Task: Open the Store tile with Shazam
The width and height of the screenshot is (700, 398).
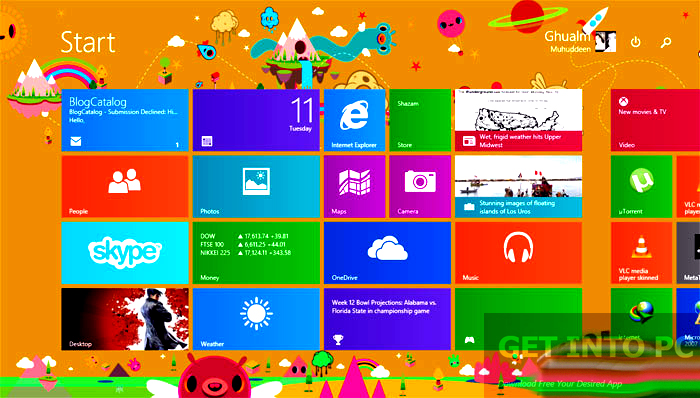Action: pos(420,120)
